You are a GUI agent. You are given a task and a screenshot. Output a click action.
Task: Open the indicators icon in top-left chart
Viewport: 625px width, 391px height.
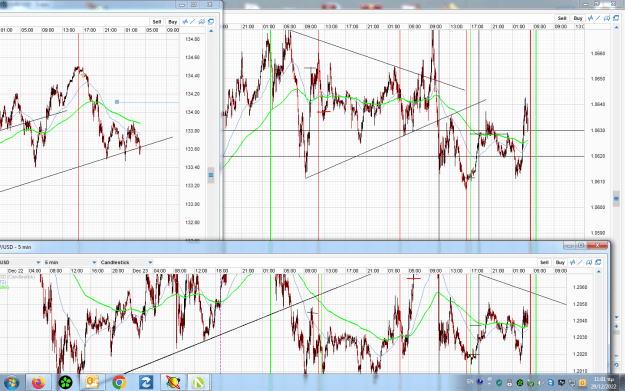tap(185, 22)
